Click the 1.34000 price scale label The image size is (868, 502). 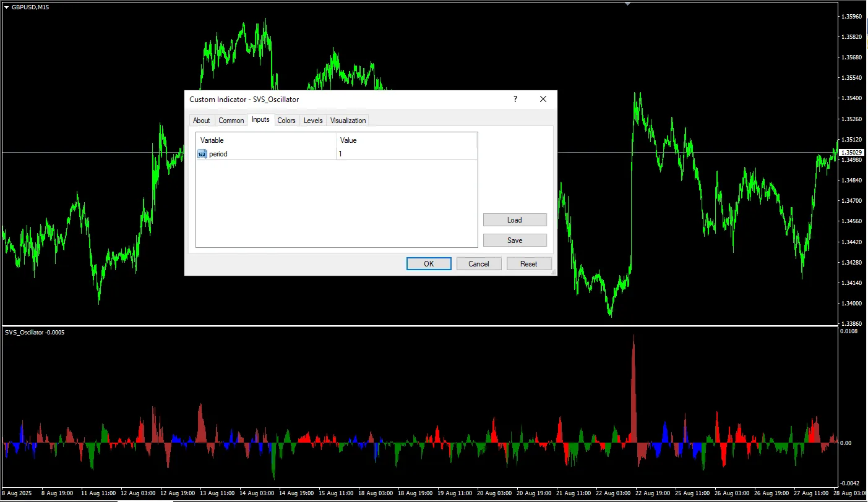point(853,304)
